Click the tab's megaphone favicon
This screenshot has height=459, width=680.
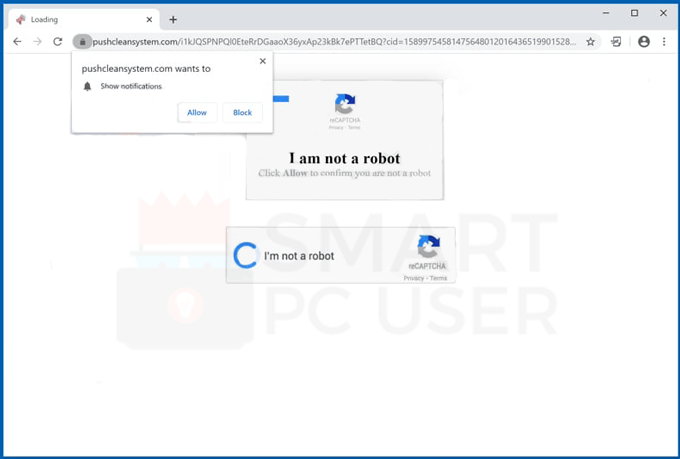[20, 20]
